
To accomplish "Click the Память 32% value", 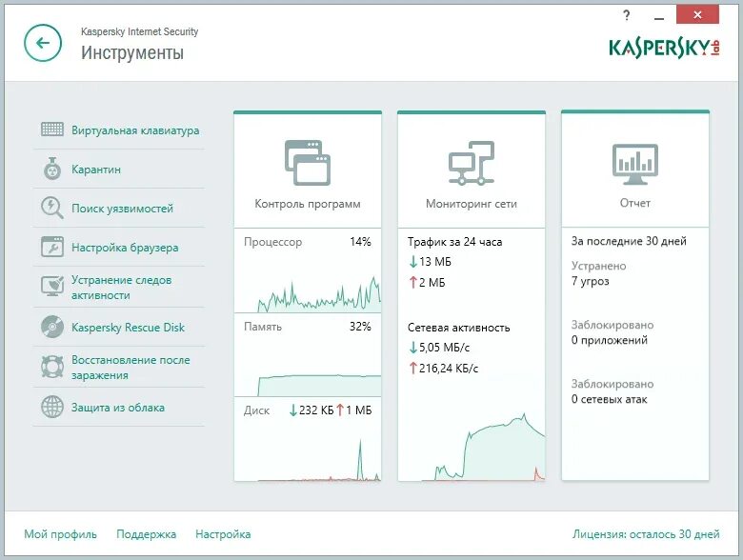I will pos(361,327).
